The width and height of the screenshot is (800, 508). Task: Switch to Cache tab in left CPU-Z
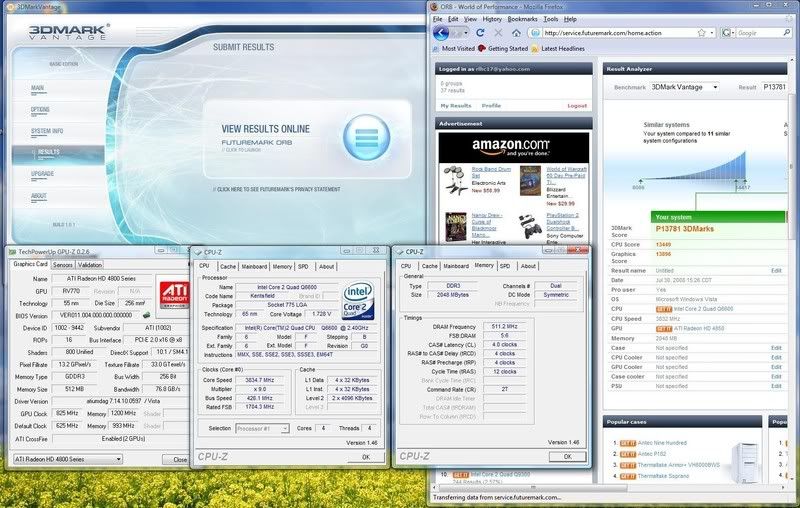point(228,266)
